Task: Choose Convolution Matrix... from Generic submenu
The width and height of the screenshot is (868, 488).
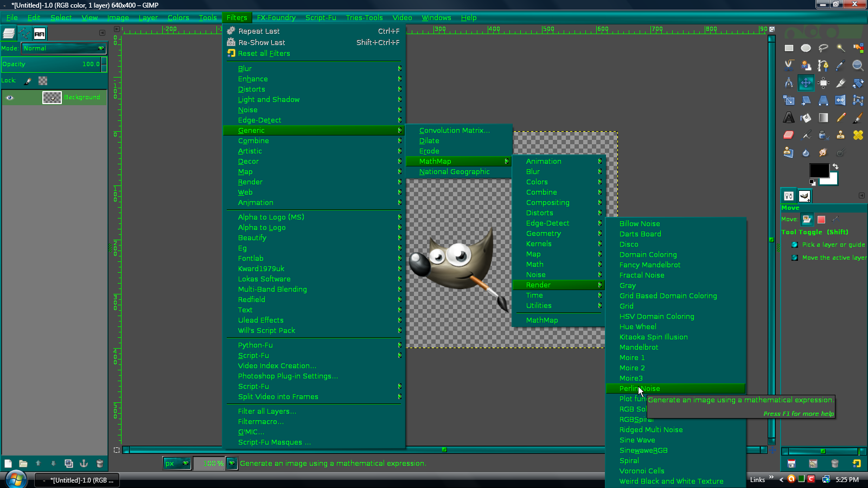Action: click(459, 131)
